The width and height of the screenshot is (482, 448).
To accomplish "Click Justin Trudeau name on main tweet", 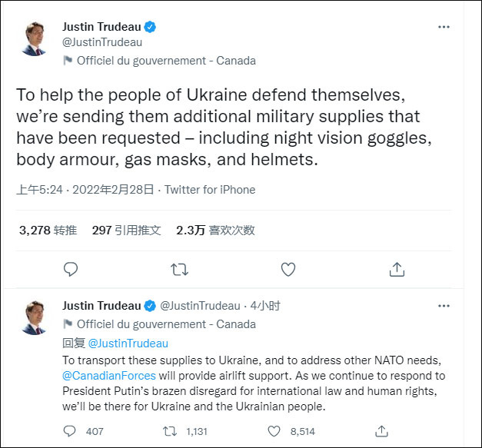I will pos(101,27).
